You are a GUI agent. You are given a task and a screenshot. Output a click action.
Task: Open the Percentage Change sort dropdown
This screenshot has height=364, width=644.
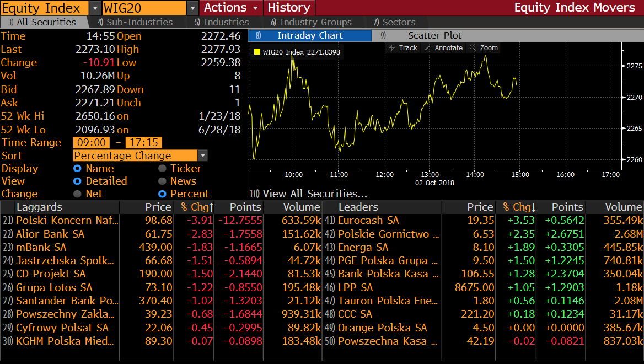202,156
